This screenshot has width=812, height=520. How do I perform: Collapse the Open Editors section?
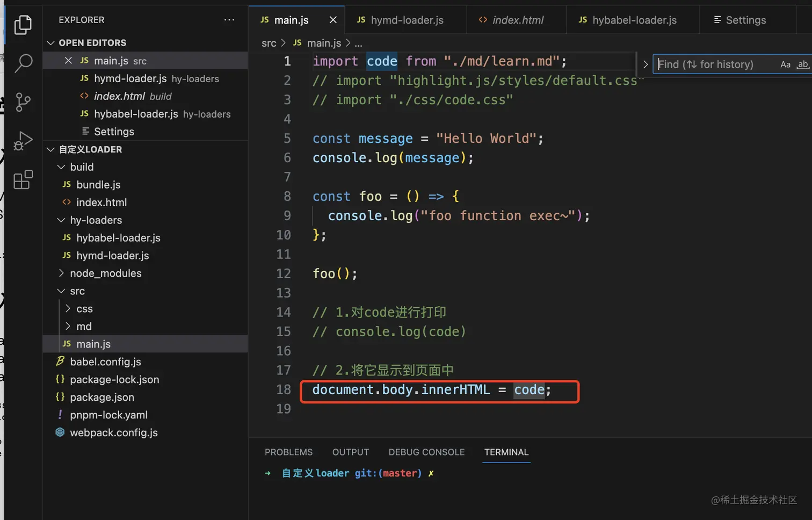click(x=51, y=43)
